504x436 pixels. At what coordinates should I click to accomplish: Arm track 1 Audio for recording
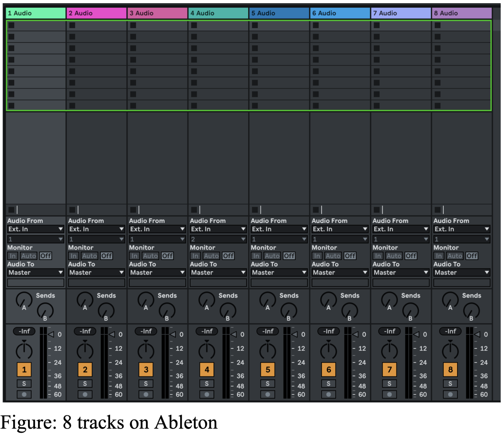click(24, 394)
